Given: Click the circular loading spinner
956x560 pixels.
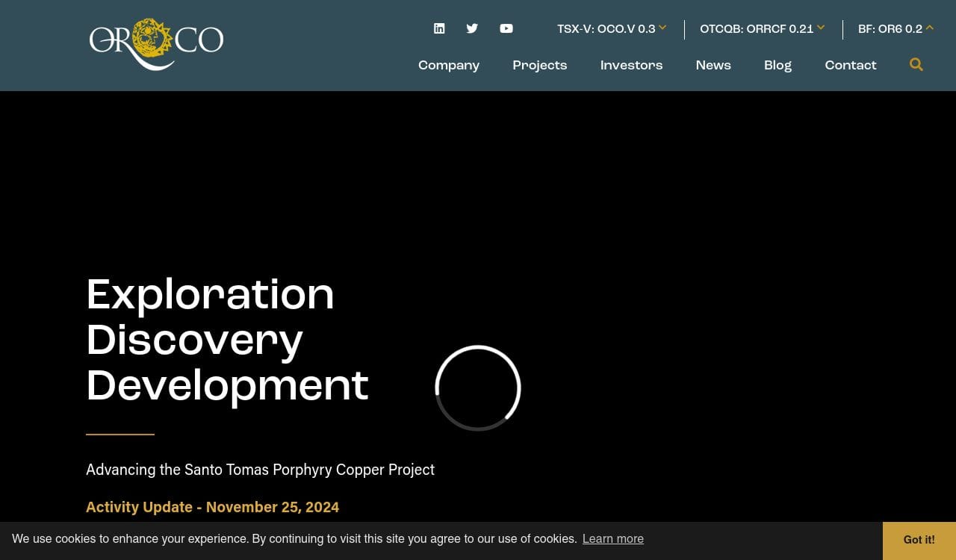Looking at the screenshot, I should 478,388.
